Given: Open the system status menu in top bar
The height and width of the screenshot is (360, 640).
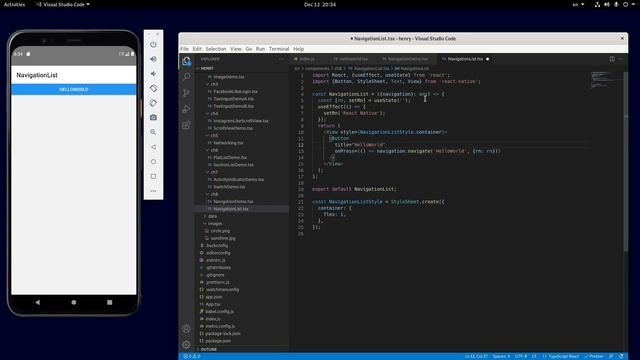Looking at the screenshot, I should point(616,4).
